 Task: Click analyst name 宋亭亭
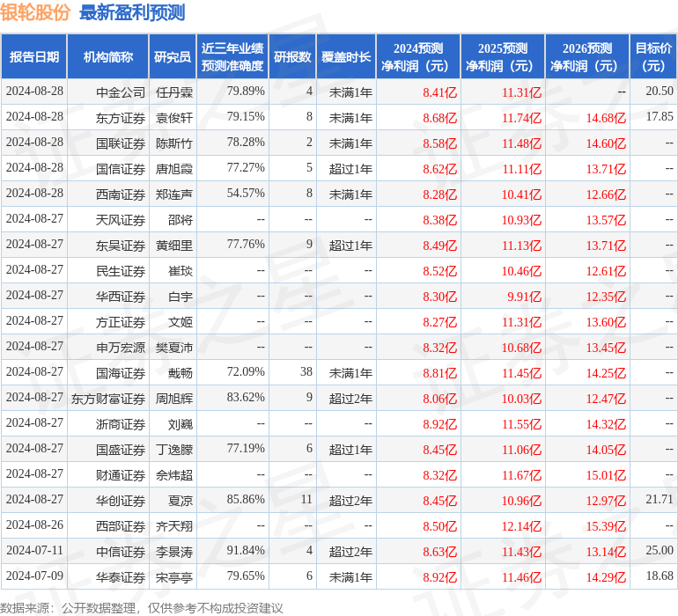(174, 576)
